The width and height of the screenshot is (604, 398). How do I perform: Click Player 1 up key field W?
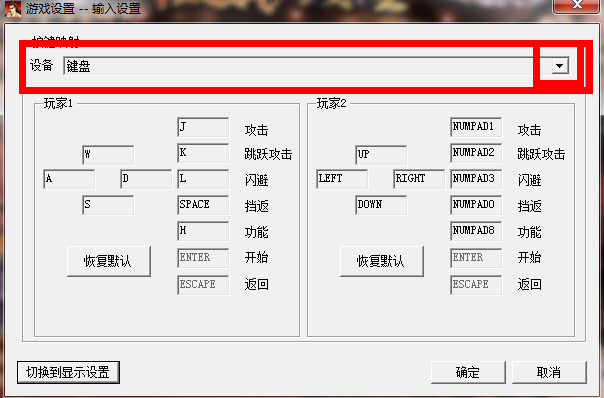pos(108,154)
